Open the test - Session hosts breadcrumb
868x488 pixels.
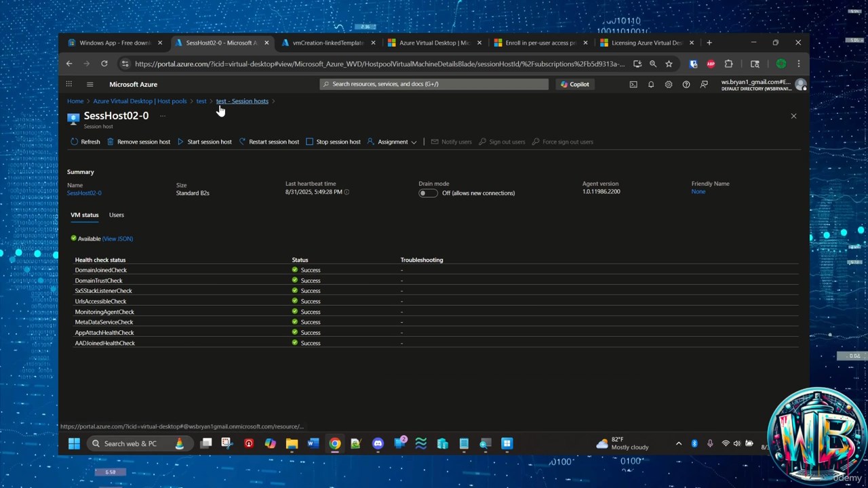(242, 101)
